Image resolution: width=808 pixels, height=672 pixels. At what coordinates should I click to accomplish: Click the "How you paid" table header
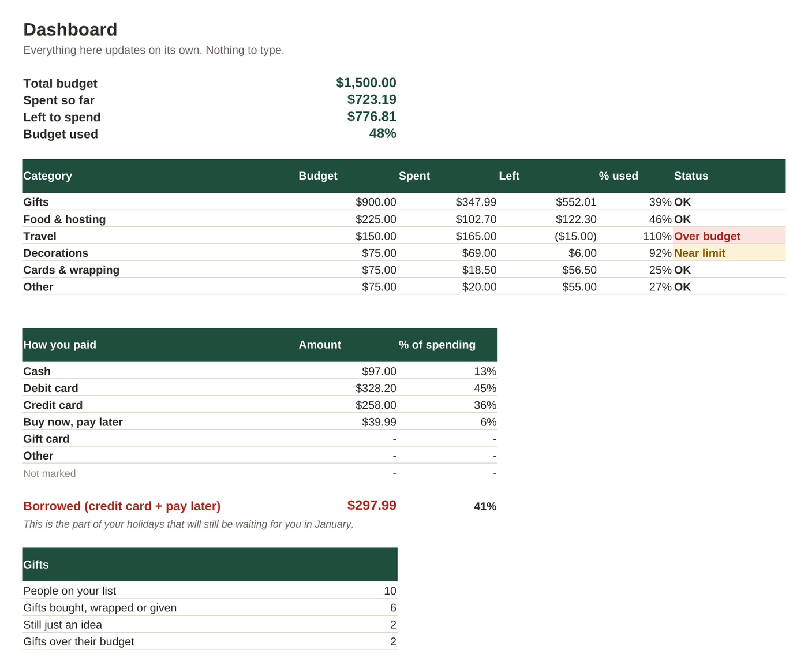click(59, 345)
